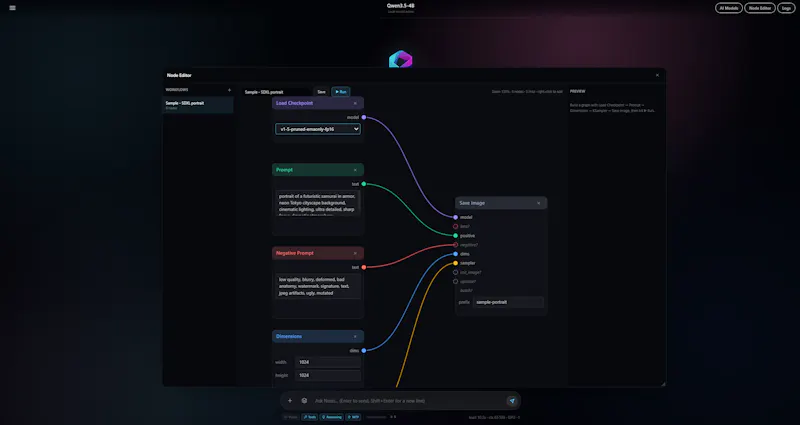Image resolution: width=800 pixels, height=425 pixels.
Task: Remove the Prompt node
Action: pos(355,170)
